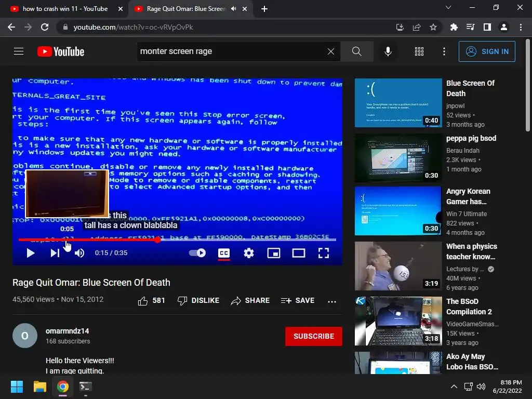Image resolution: width=532 pixels, height=399 pixels.
Task: Click the address bar URL
Action: click(133, 27)
